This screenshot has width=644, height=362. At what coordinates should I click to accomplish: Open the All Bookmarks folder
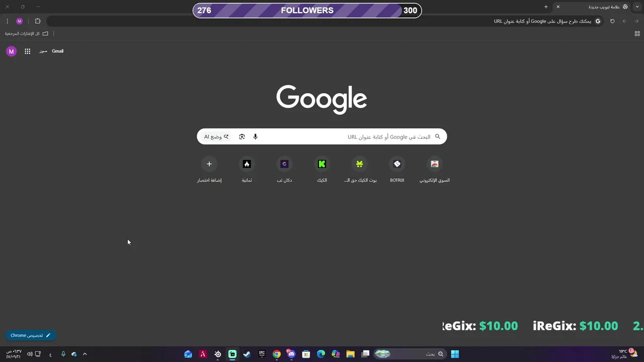click(27, 34)
